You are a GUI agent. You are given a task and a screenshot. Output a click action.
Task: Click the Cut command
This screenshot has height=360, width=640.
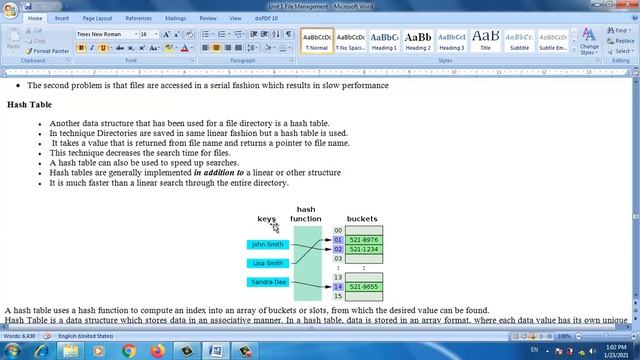coord(34,31)
